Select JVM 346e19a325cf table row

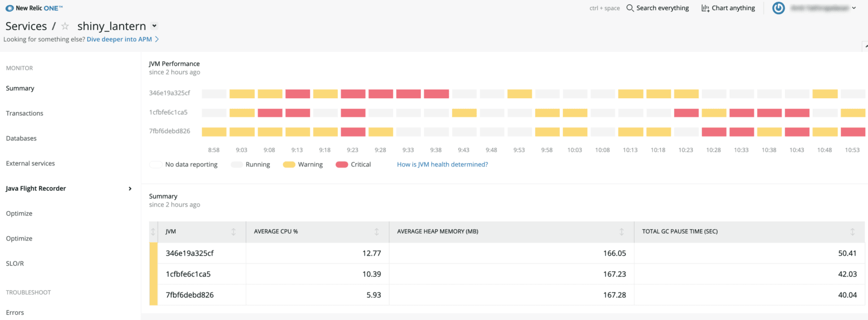point(507,253)
